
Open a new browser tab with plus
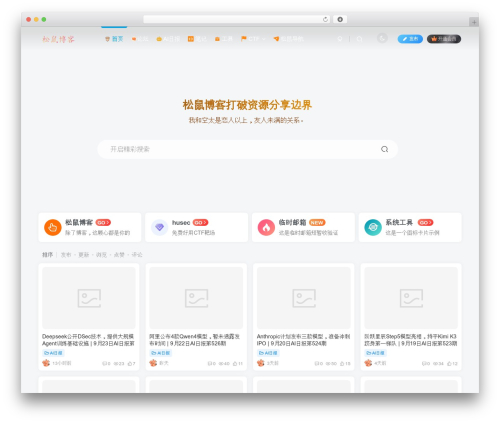[474, 22]
